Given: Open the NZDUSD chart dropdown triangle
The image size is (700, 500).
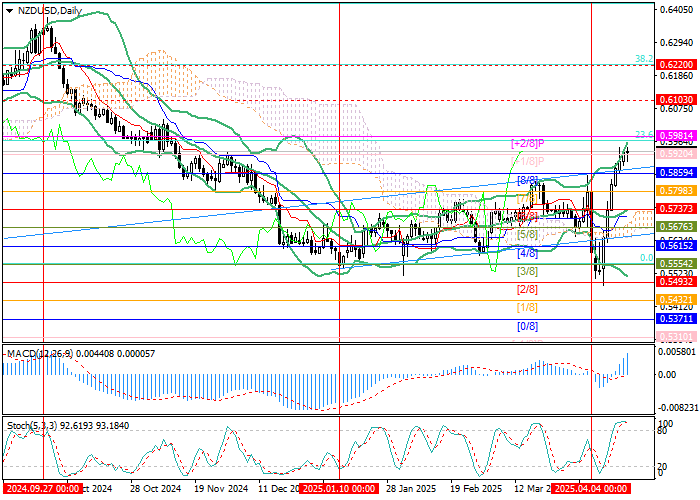Looking at the screenshot, I should [x=9, y=11].
